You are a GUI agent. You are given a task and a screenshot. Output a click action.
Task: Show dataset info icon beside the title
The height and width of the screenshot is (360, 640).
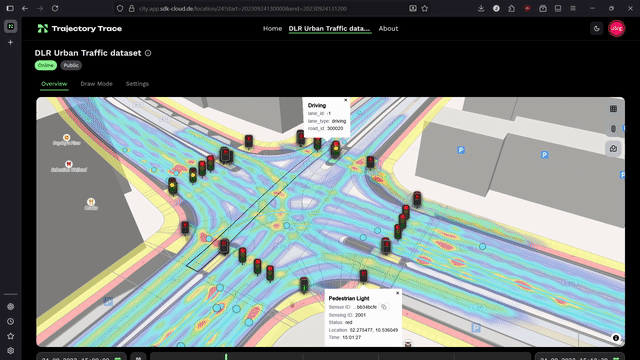pos(148,53)
